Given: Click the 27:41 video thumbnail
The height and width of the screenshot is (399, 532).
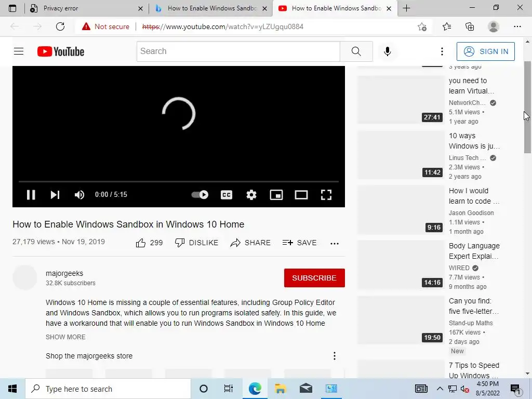Looking at the screenshot, I should click(x=401, y=100).
